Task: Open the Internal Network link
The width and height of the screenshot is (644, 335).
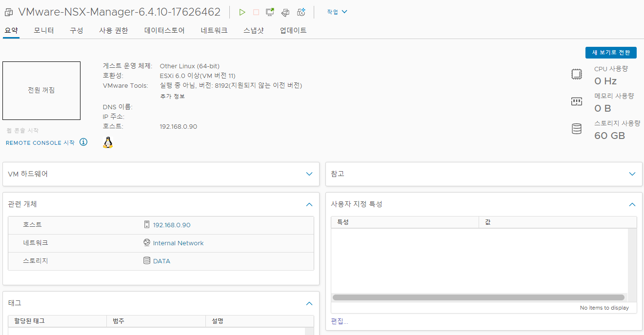Action: click(x=178, y=243)
